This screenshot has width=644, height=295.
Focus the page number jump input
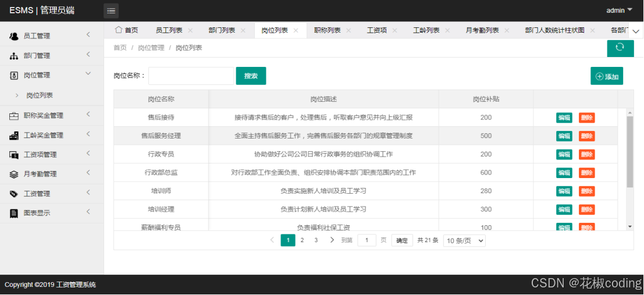367,240
